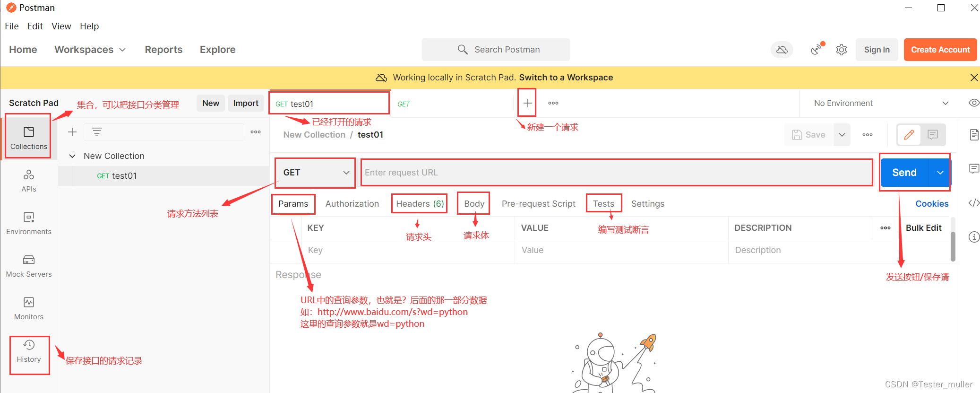Open the tab bar more options menu
This screenshot has height=393, width=980.
553,103
